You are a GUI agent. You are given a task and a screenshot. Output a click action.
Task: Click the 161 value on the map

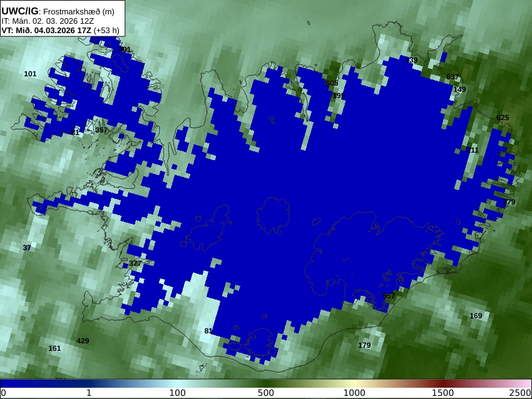click(54, 348)
